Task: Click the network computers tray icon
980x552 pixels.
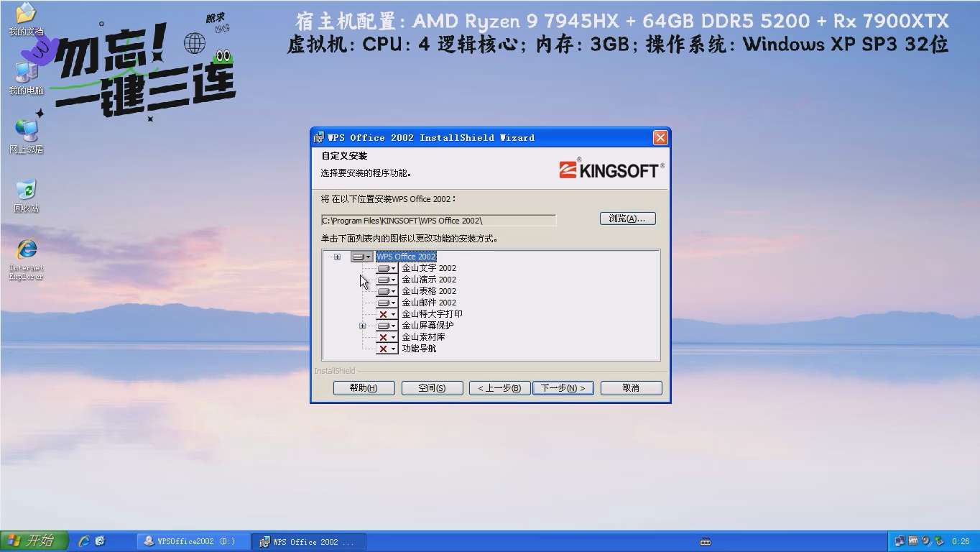Action: pos(900,541)
